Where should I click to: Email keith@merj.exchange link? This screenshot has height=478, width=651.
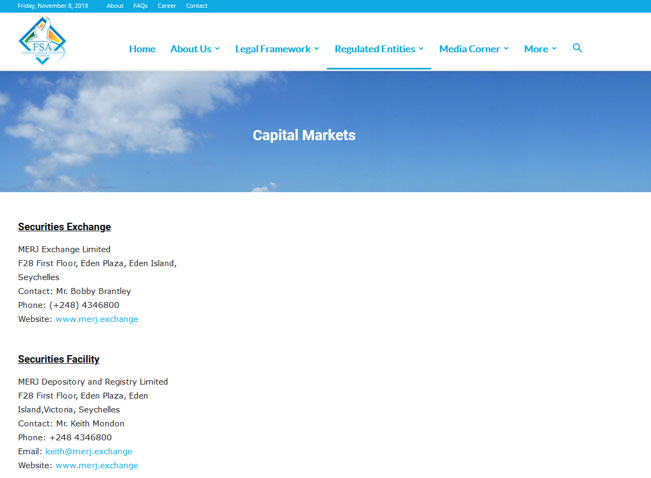(89, 451)
